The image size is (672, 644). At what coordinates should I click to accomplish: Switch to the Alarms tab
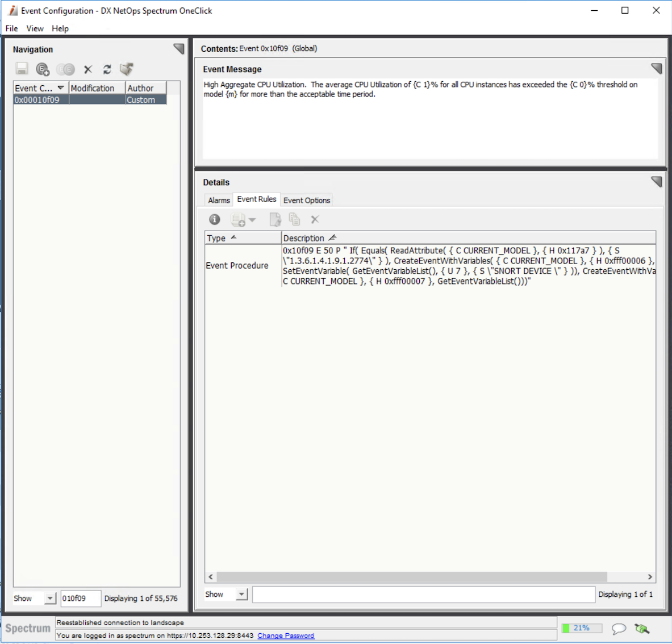click(x=219, y=200)
